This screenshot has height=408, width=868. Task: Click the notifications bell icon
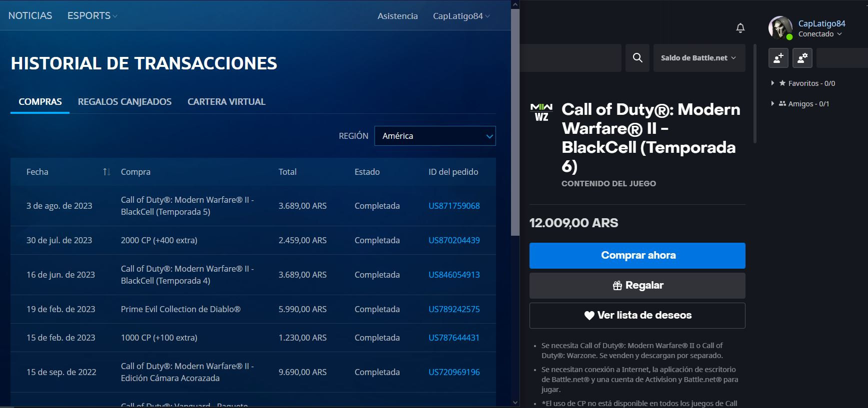coord(740,28)
